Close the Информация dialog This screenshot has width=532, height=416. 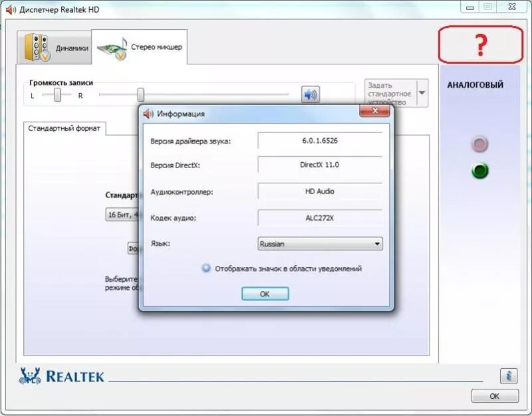374,111
